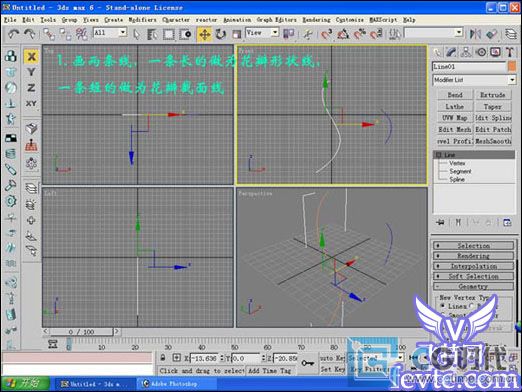Apply the UVW Map modifier button
The height and width of the screenshot is (392, 522).
455,118
